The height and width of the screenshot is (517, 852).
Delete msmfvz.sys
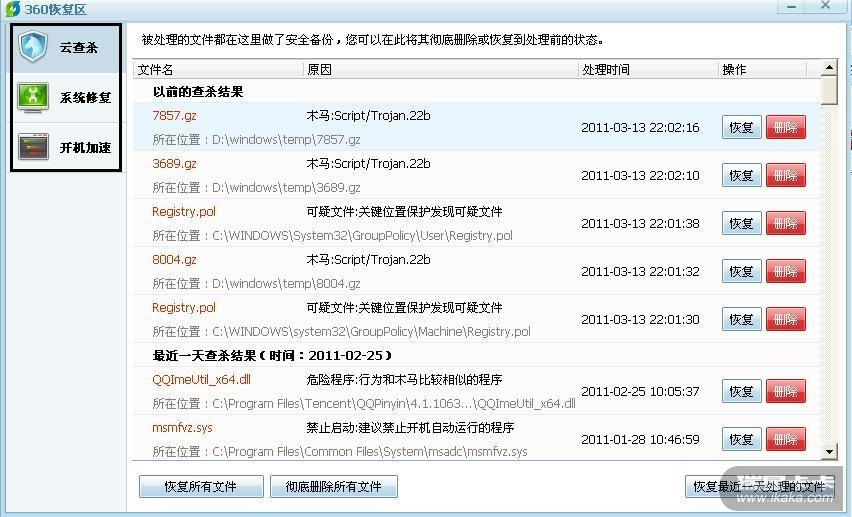click(786, 439)
